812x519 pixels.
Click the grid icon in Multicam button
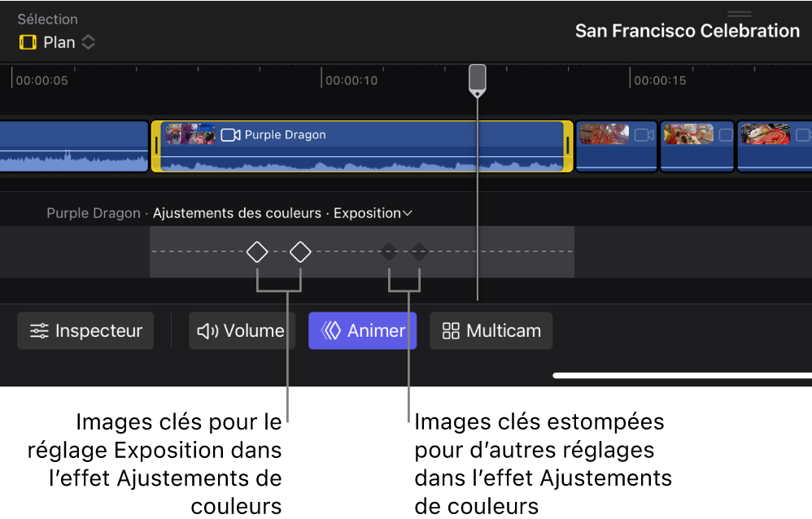(x=451, y=330)
